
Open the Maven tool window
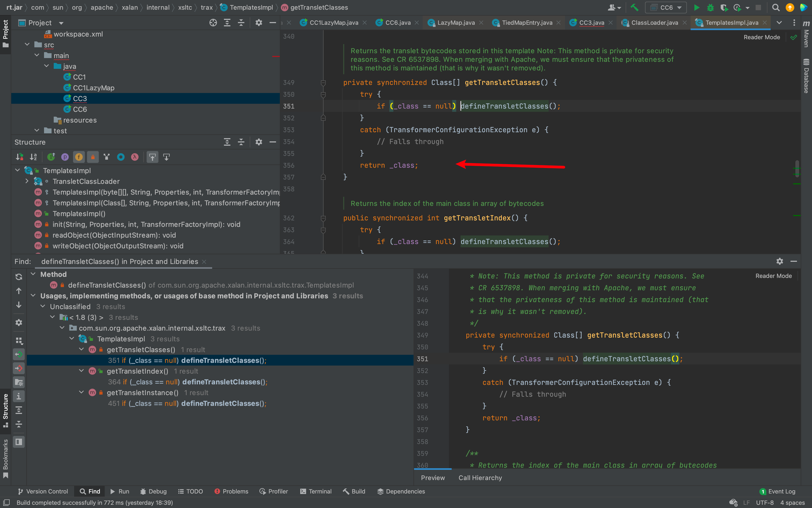(x=806, y=34)
